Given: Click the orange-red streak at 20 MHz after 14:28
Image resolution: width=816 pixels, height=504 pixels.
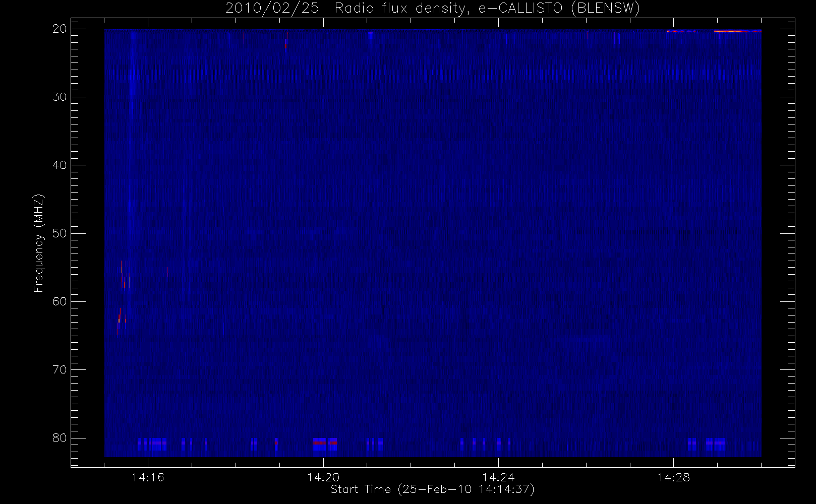Looking at the screenshot, I should [x=737, y=31].
